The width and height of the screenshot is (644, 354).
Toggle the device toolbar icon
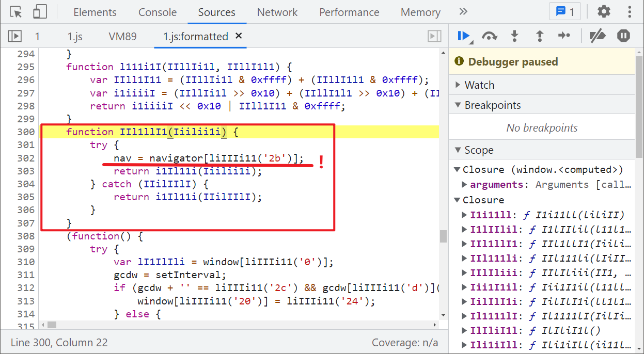coord(40,12)
